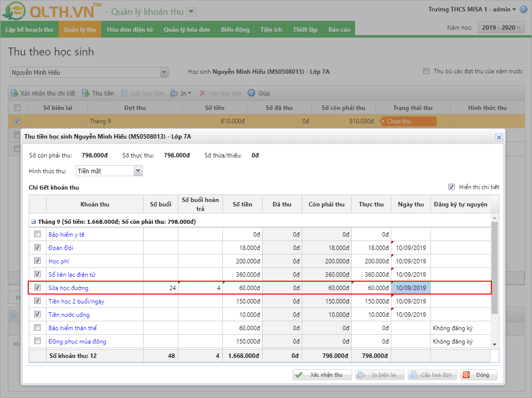Collapse the Tháng 9 group row

pyautogui.click(x=33, y=222)
